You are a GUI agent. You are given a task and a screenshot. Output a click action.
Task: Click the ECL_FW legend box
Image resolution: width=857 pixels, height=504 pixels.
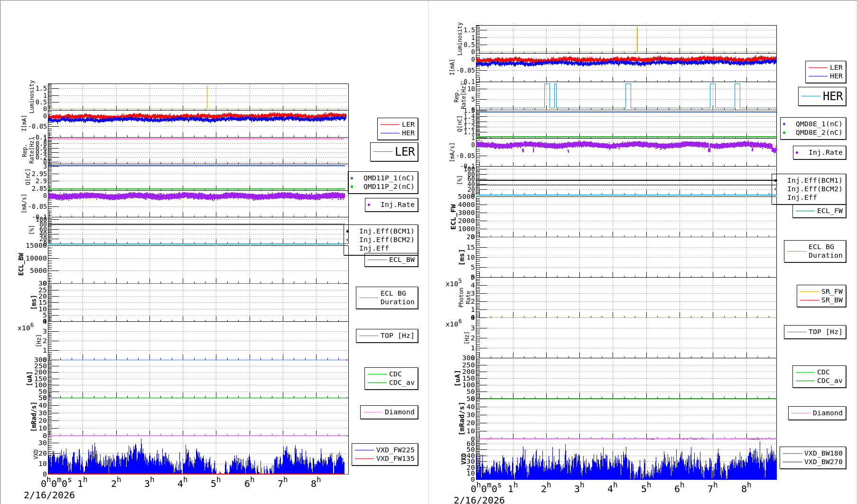click(820, 211)
